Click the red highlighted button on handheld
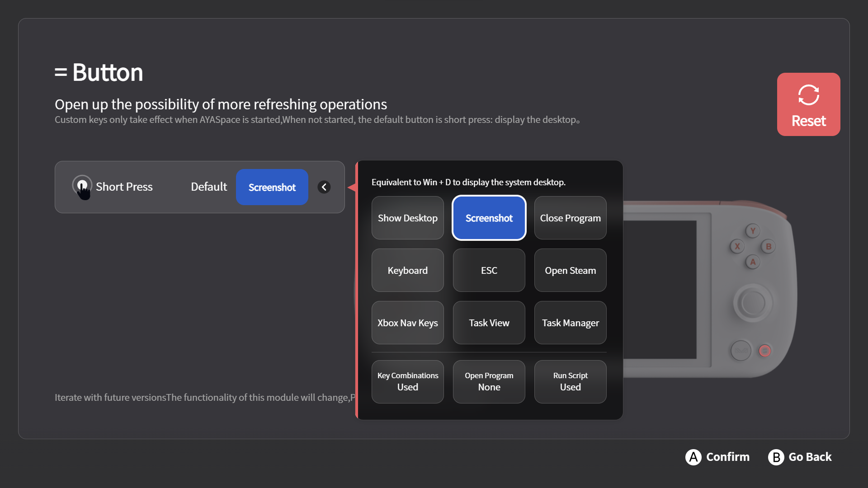 coord(765,351)
